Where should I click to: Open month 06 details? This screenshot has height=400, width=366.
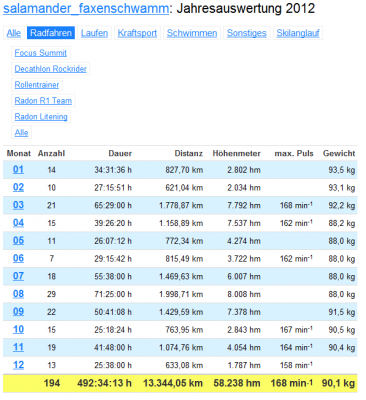pyautogui.click(x=18, y=258)
